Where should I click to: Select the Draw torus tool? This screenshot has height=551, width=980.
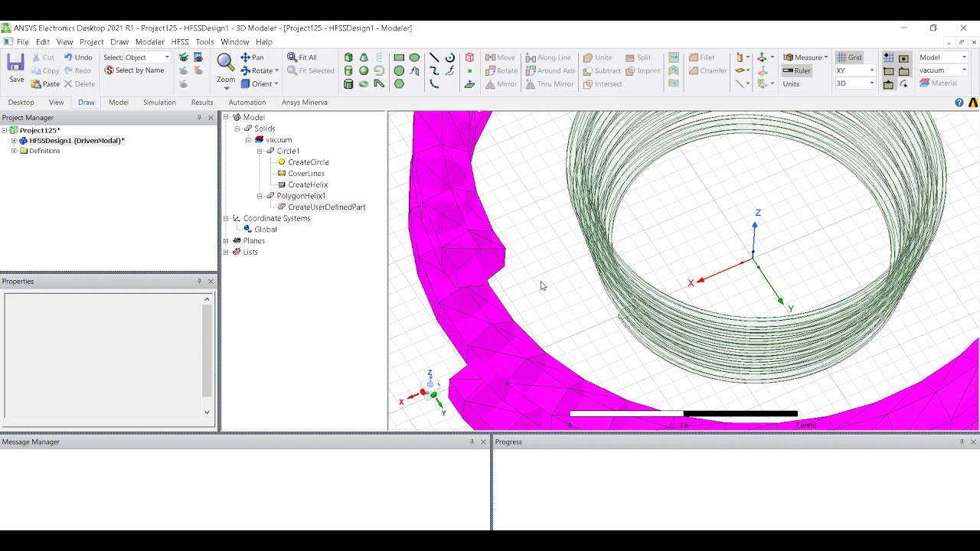pos(364,84)
